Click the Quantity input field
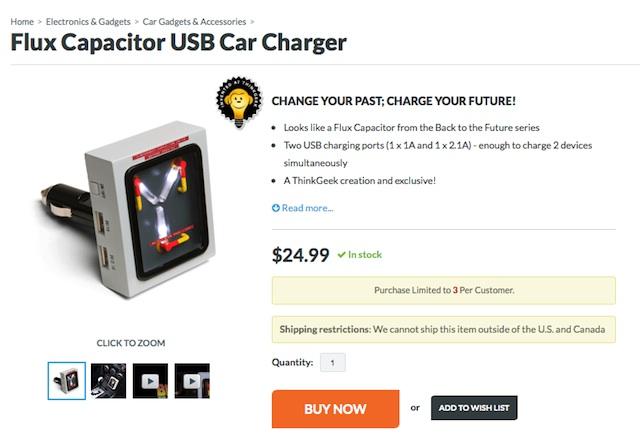 point(333,362)
